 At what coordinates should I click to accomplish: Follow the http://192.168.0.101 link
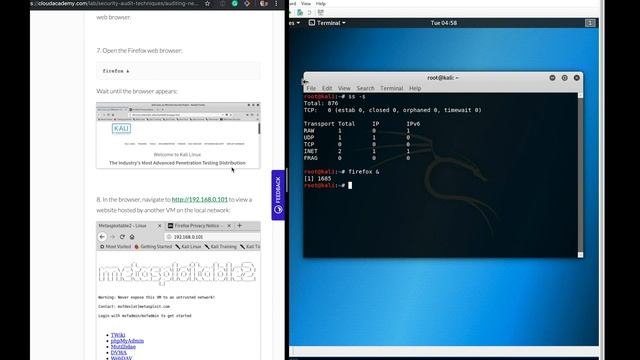(200, 199)
